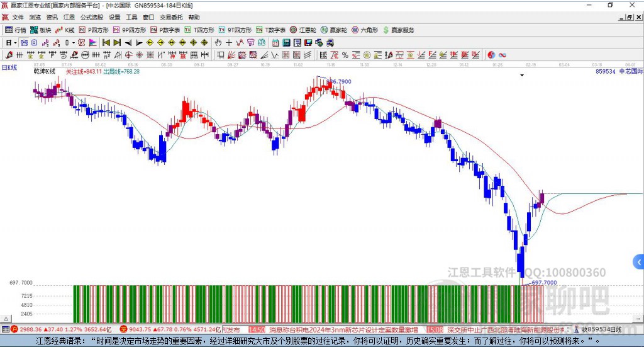644x347 pixels.
Task: Open the 资讯 menu
Action: click(52, 17)
